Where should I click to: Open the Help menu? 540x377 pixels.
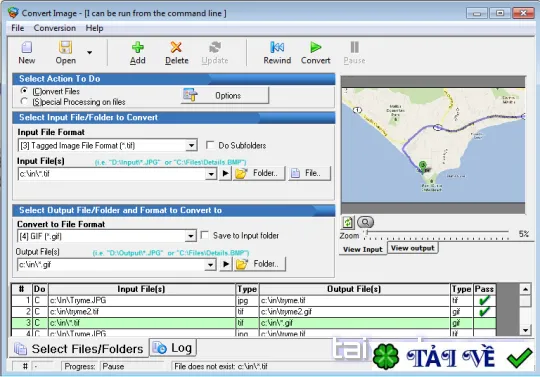(94, 28)
